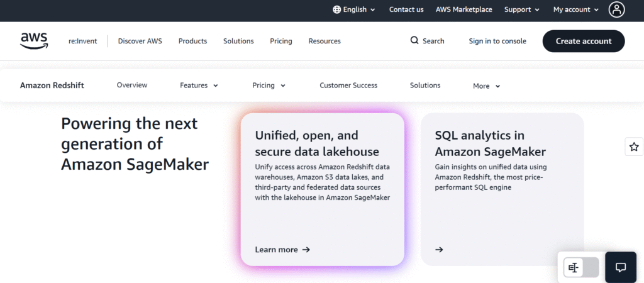Click arrow on SQL analytics card
The image size is (644, 283).
pos(439,250)
